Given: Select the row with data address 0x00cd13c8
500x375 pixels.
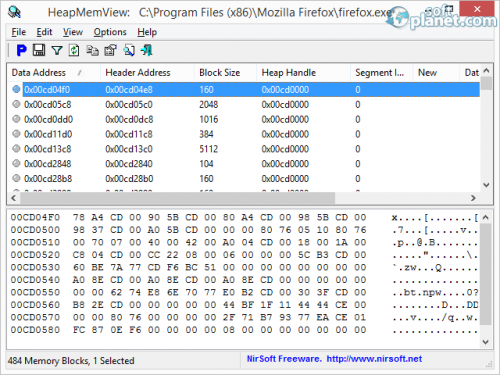Looking at the screenshot, I should (x=243, y=149).
